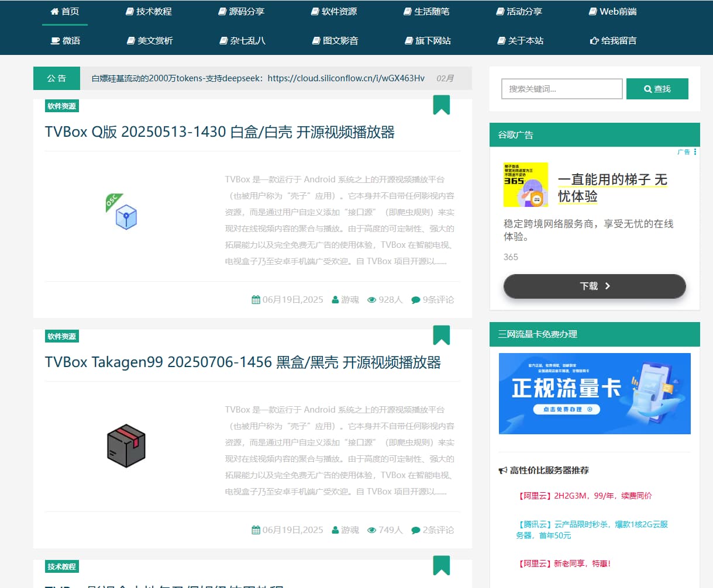Click the black box Takagen99 thumbnail

point(126,446)
